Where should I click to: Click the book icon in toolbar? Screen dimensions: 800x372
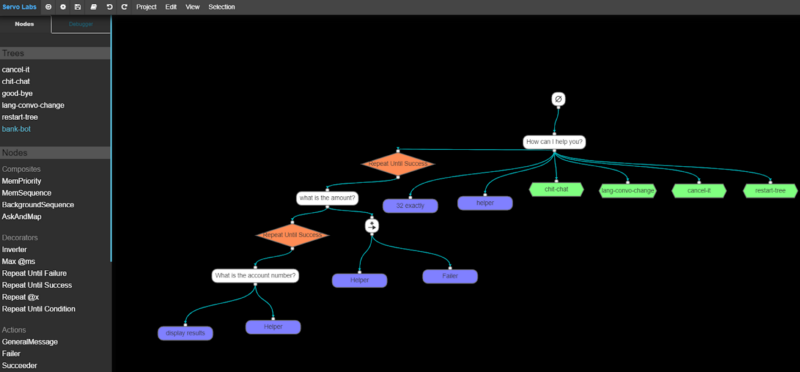[x=93, y=7]
